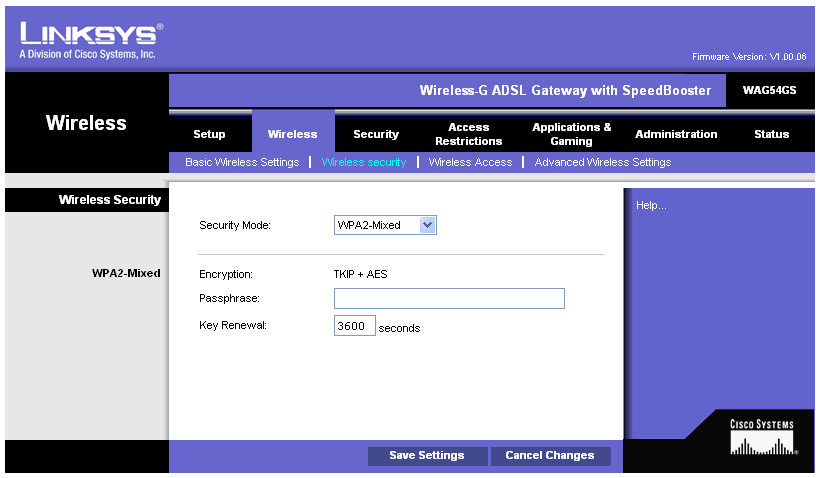Click the Cancel Changes button

click(550, 456)
